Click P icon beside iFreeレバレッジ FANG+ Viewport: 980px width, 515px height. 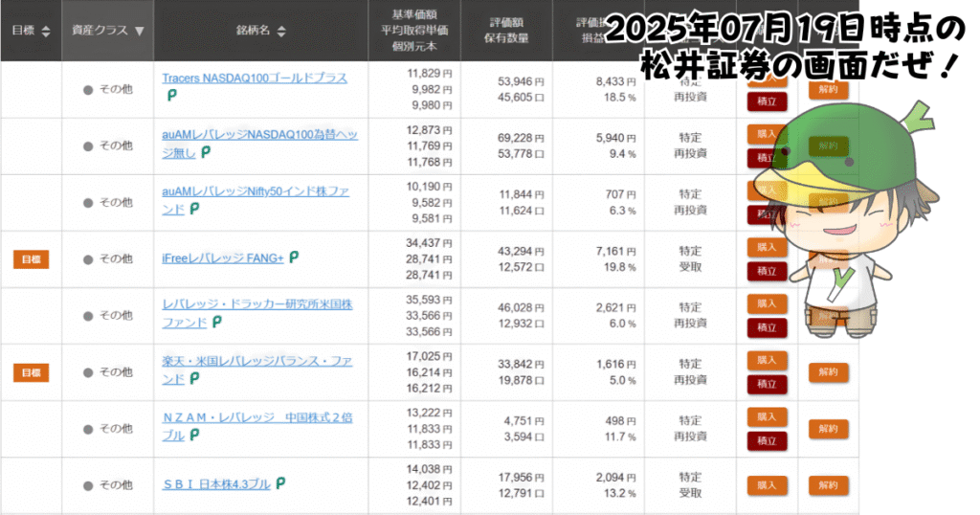[x=294, y=257]
